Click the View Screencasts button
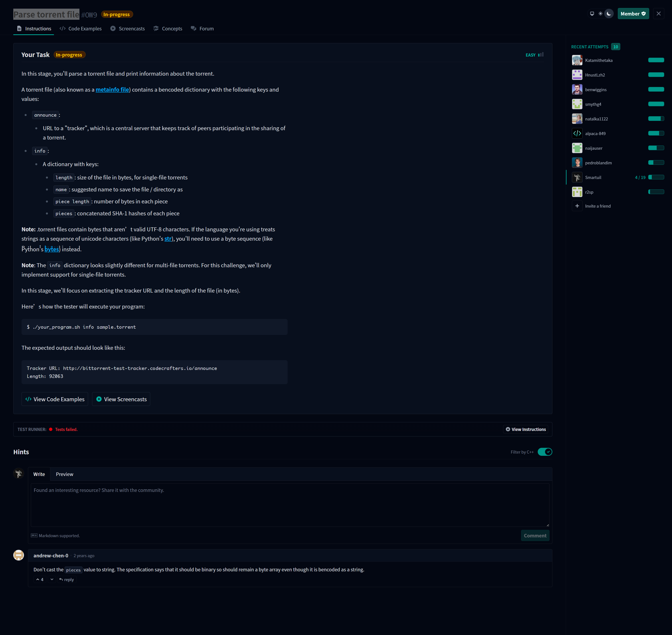The width and height of the screenshot is (672, 635). click(121, 399)
